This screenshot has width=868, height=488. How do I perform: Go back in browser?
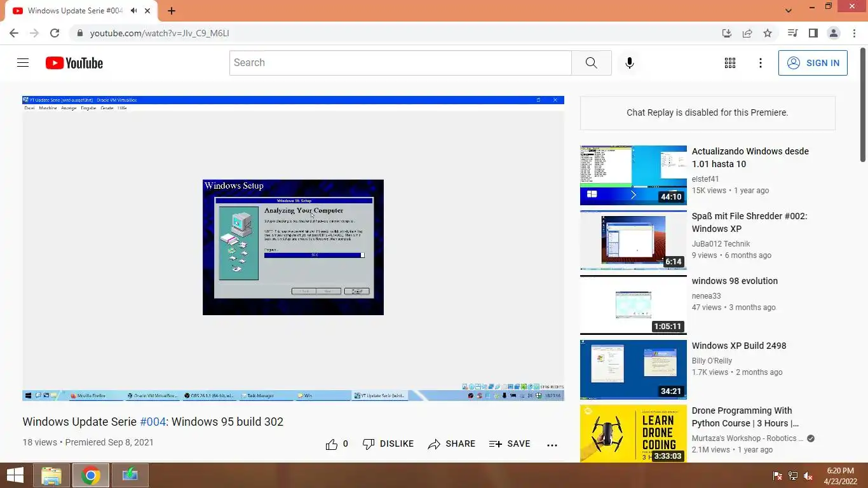[x=14, y=33]
